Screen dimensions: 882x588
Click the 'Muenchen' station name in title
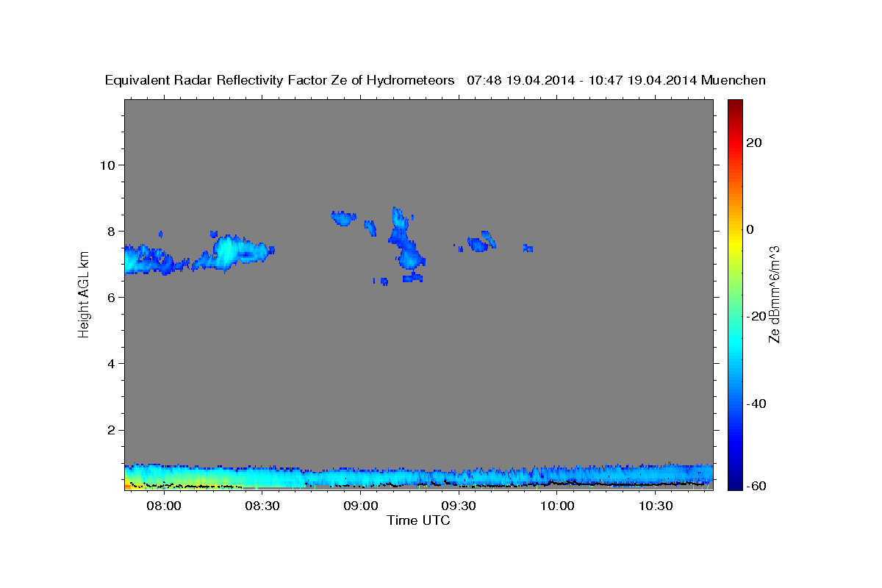click(x=734, y=81)
